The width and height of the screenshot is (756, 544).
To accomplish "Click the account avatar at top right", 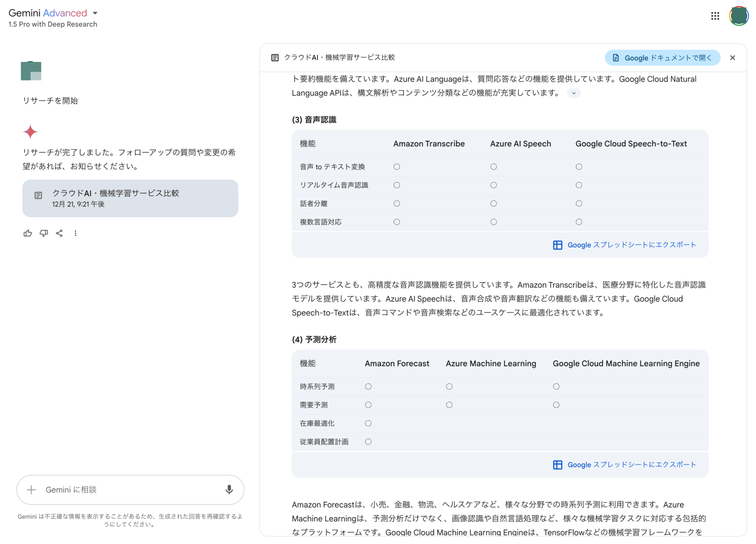I will (738, 16).
